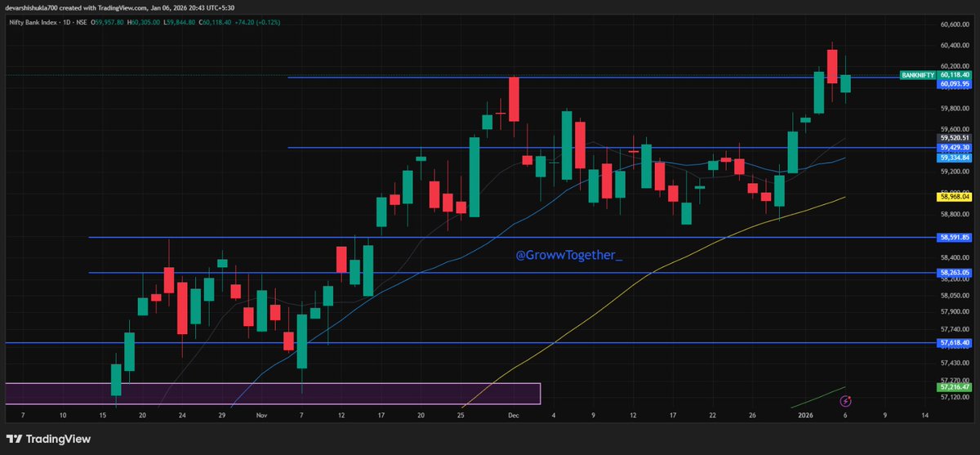Screen dimensions: 980x455
Task: Click the 58,400.00 price axis tick
Action: [x=955, y=257]
